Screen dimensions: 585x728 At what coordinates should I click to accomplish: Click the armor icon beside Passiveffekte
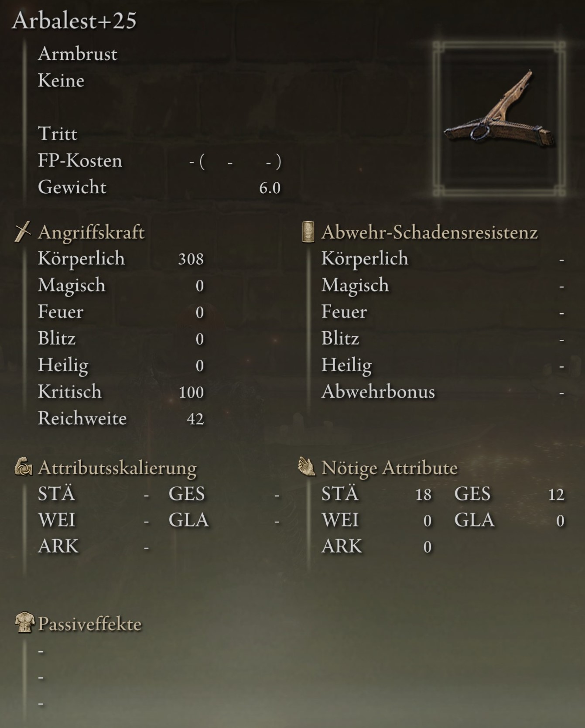(x=24, y=623)
